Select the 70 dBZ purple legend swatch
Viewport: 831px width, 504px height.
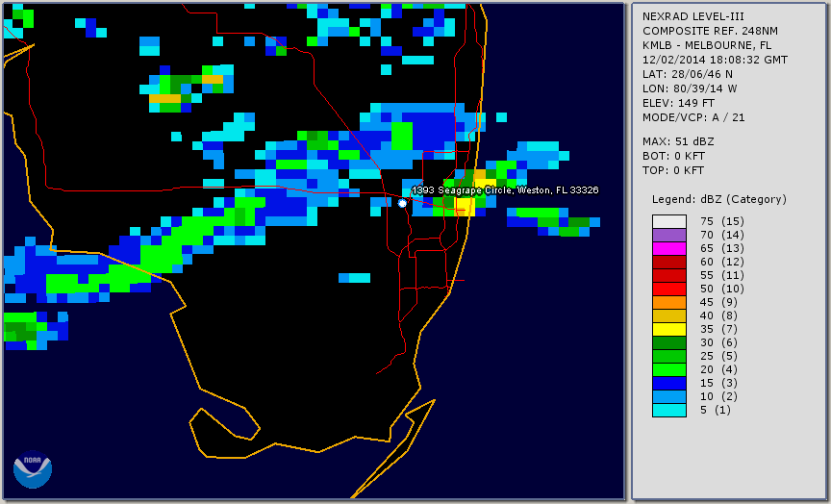click(669, 235)
